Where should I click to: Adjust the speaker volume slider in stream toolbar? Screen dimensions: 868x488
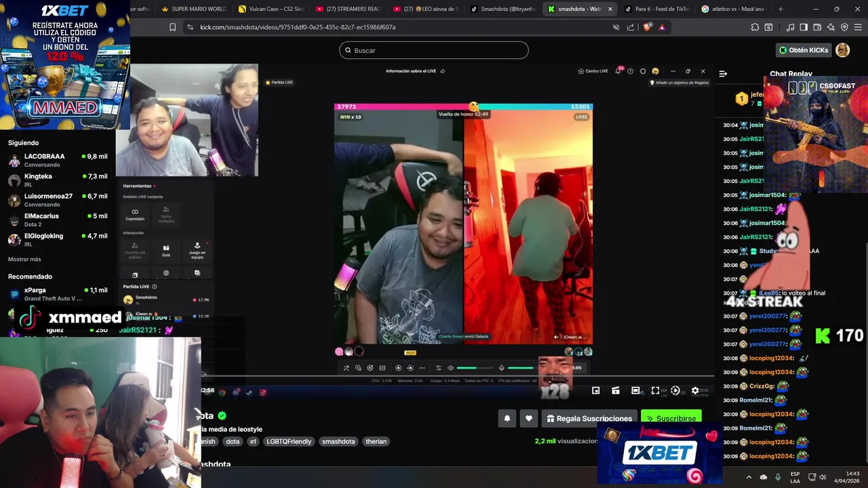[x=476, y=368]
